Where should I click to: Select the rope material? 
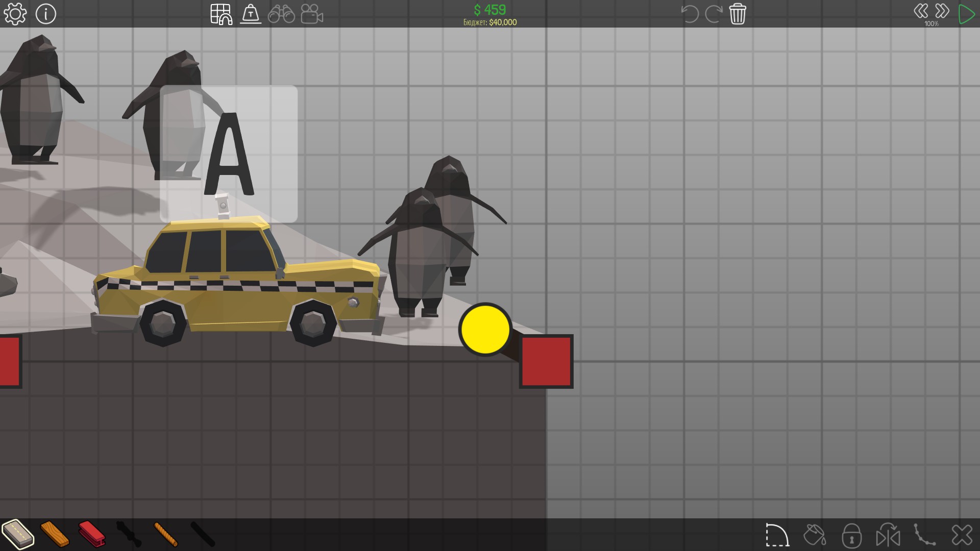point(166,534)
